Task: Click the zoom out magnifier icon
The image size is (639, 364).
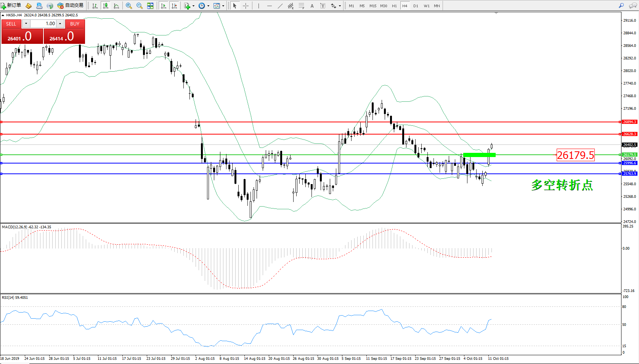Action: (x=140, y=6)
